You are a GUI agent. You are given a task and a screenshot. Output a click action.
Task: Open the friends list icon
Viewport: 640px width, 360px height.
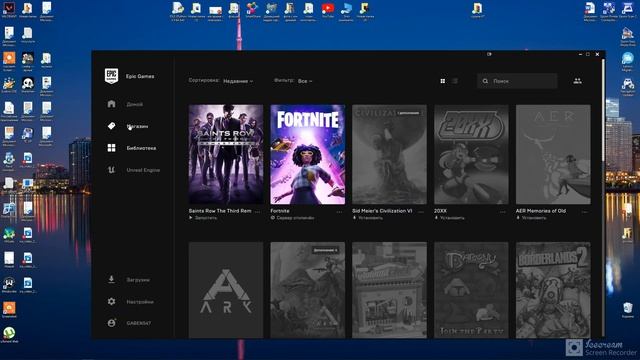[577, 81]
